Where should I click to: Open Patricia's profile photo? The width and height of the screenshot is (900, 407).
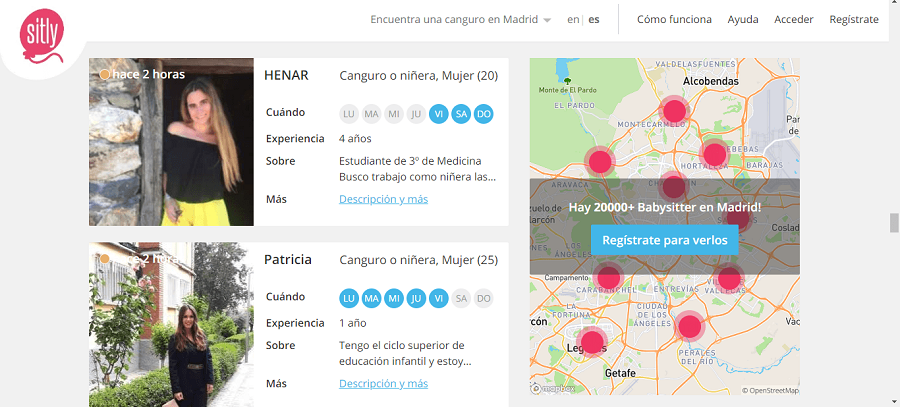click(x=171, y=324)
